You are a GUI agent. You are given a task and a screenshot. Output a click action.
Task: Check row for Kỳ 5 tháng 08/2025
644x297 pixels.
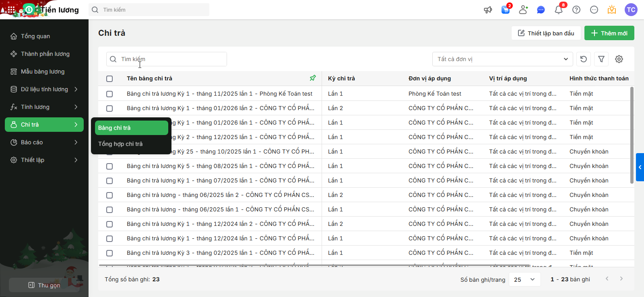(x=109, y=166)
